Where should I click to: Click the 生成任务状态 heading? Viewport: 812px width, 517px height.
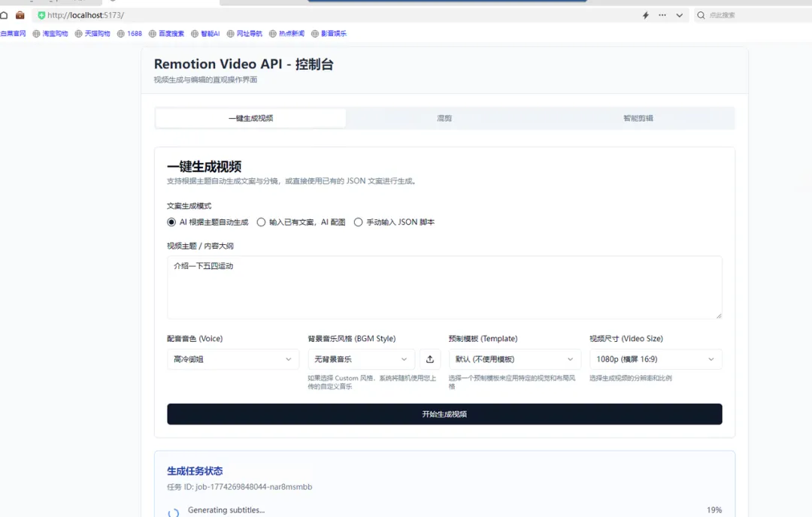coord(195,471)
